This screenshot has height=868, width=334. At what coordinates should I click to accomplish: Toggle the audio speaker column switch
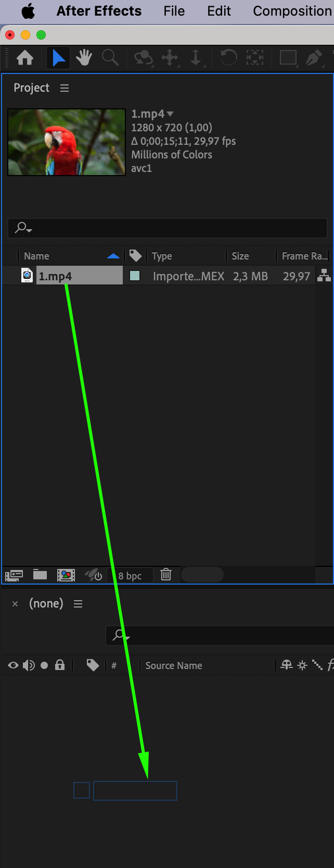[29, 665]
